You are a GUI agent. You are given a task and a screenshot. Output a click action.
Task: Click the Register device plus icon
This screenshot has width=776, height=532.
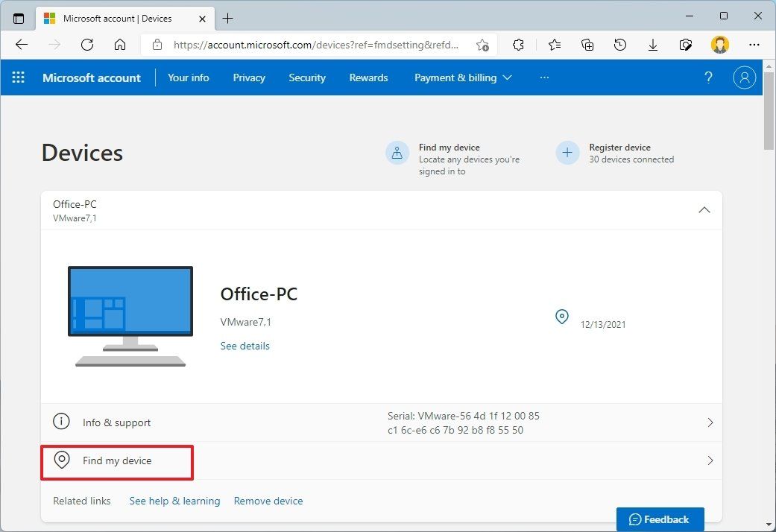(x=567, y=153)
